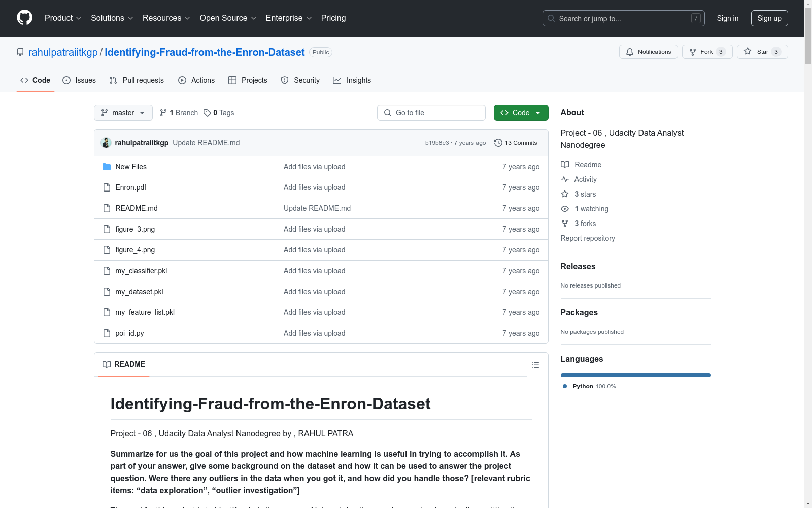The width and height of the screenshot is (812, 508).
Task: Expand the Product menu
Action: (63, 18)
